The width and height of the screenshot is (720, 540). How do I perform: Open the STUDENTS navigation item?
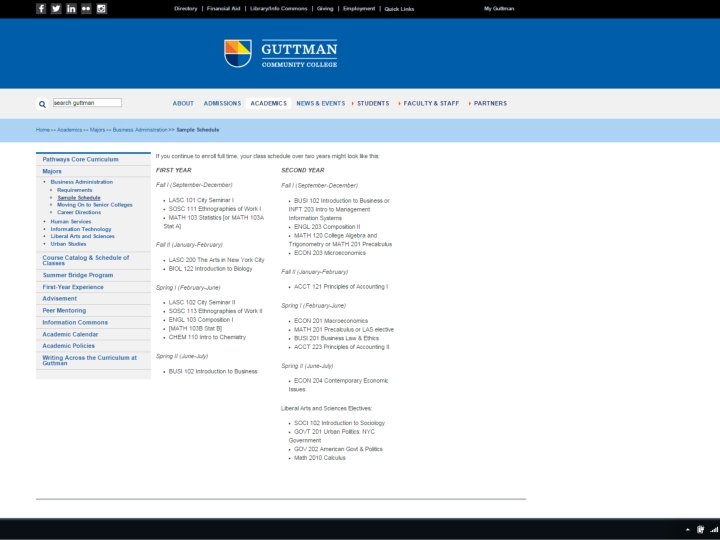(x=373, y=103)
